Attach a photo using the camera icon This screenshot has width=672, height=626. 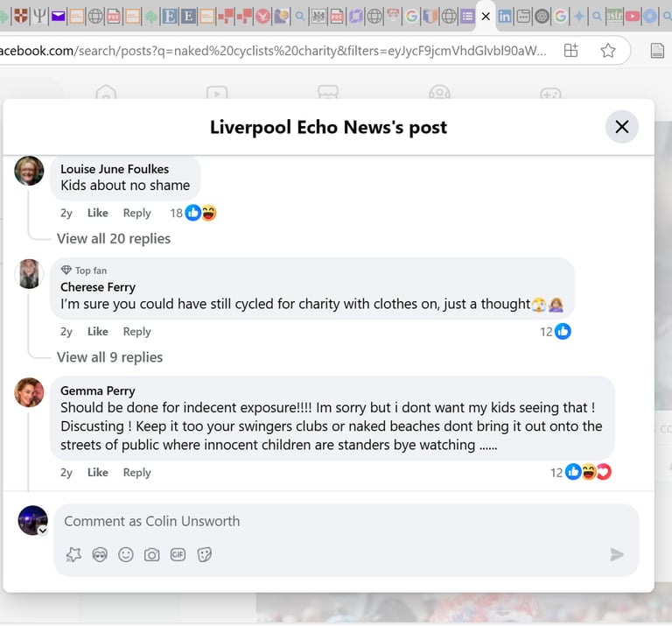(x=151, y=555)
